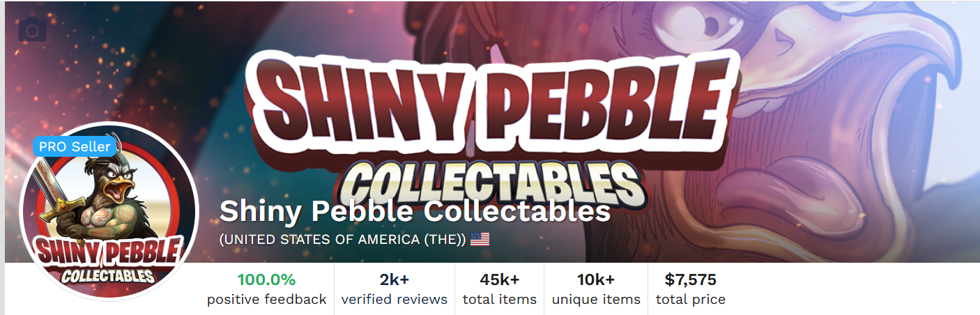Click the camera icon on the banner
Image resolution: width=980 pixels, height=315 pixels.
31,30
